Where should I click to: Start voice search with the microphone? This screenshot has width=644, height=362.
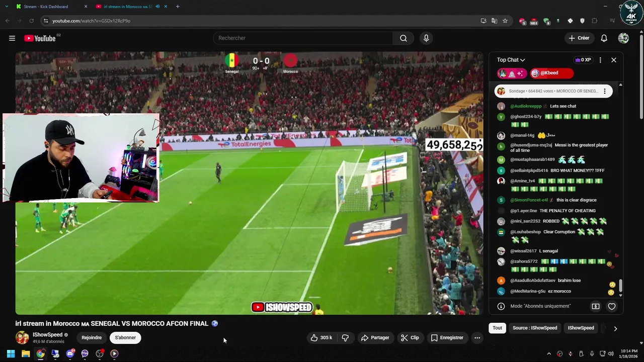coord(426,38)
